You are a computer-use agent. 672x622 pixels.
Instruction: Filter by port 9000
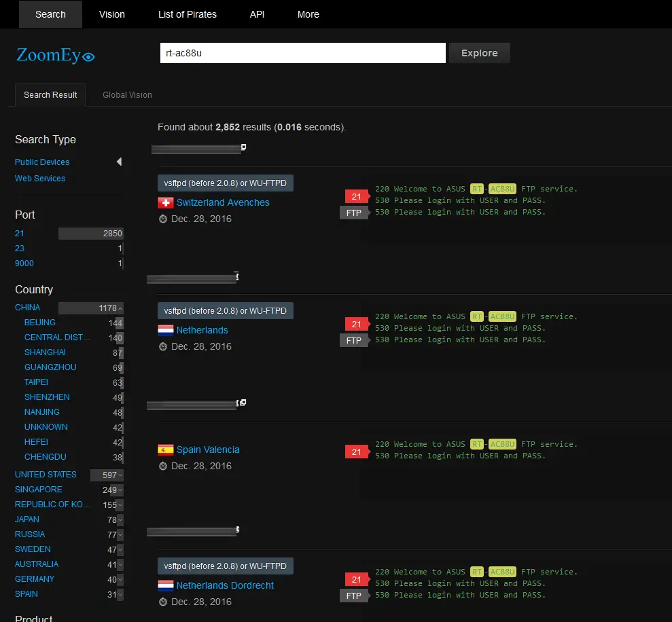click(24, 263)
